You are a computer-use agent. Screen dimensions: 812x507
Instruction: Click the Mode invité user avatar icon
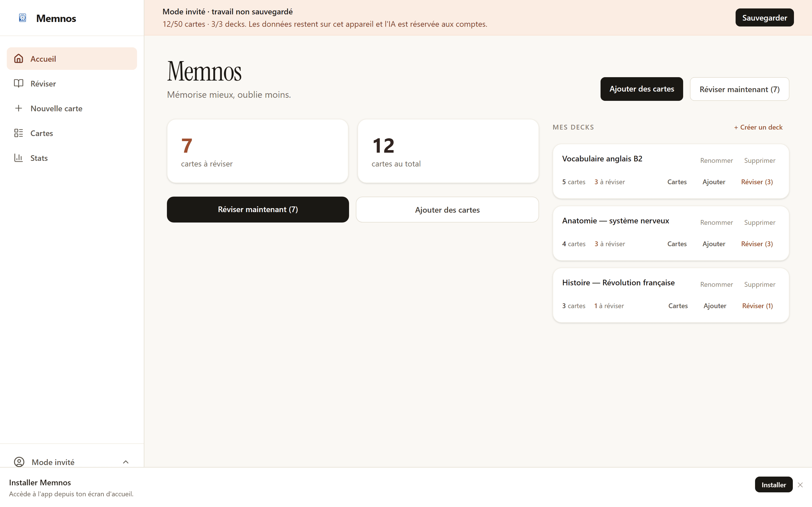pos(19,462)
